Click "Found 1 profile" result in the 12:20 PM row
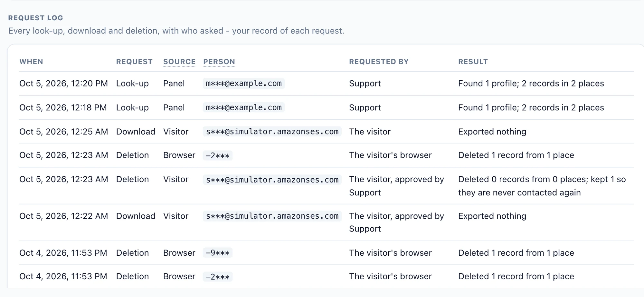Viewport: 644px width, 297px height. (x=531, y=84)
